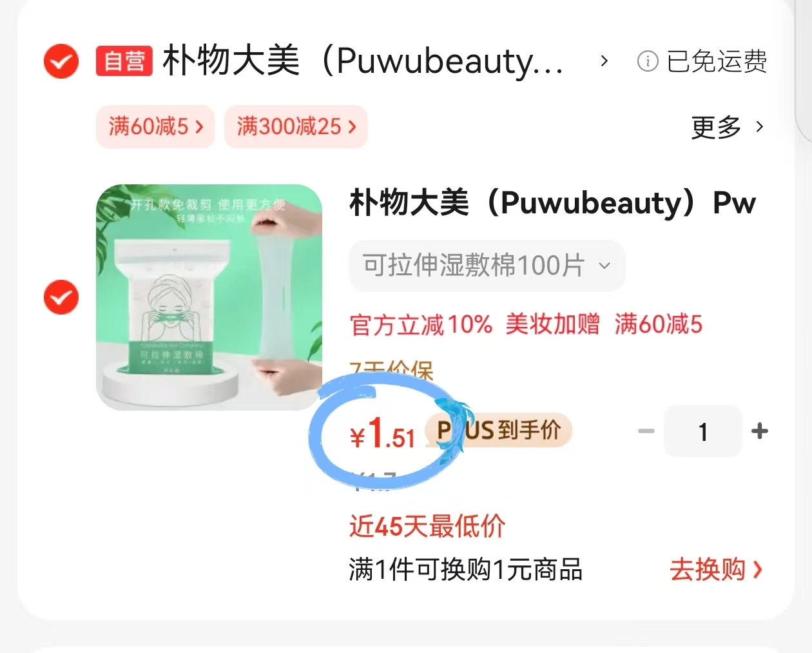The width and height of the screenshot is (812, 653).
Task: Open store page via chevron after Puwubeauty
Action: click(x=604, y=61)
